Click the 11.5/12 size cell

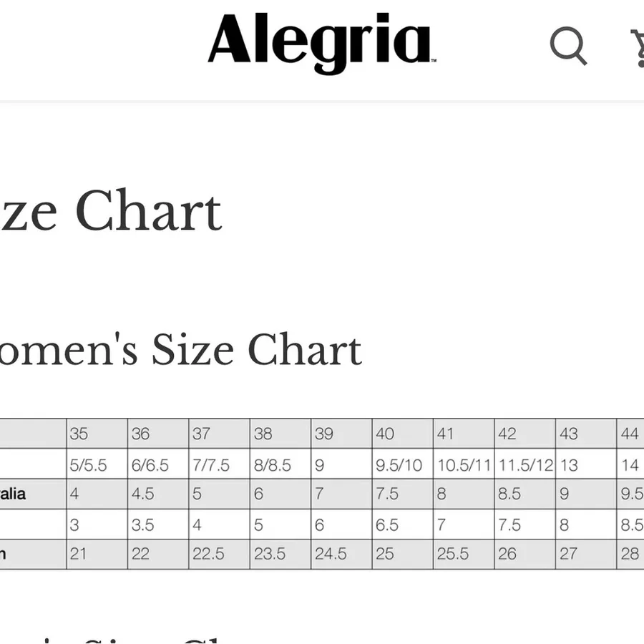[525, 464]
